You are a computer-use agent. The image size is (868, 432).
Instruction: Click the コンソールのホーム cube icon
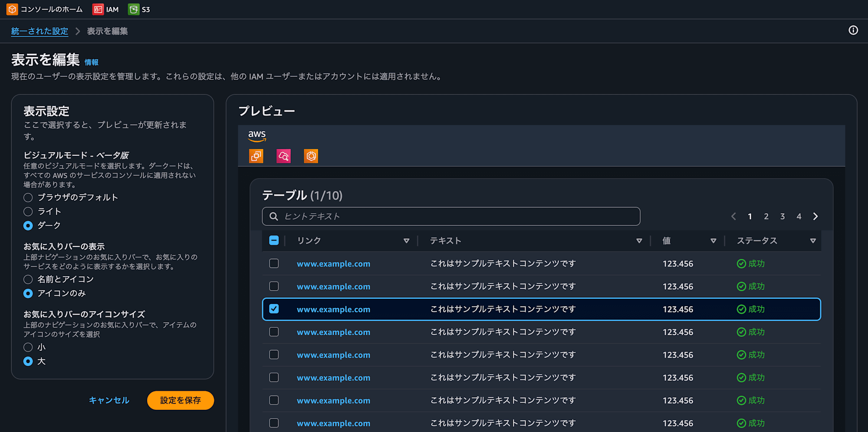(12, 9)
